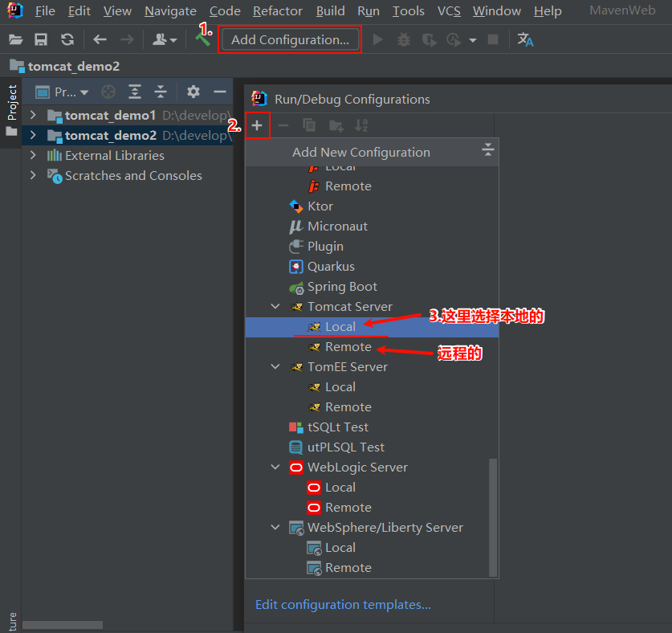Viewport: 672px width, 633px height.
Task: Expand the tomcat_demo1 project node
Action: (33, 115)
